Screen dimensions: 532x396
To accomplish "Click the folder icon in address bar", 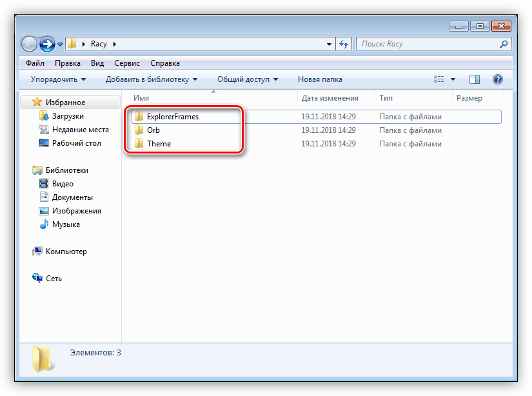I will point(72,44).
